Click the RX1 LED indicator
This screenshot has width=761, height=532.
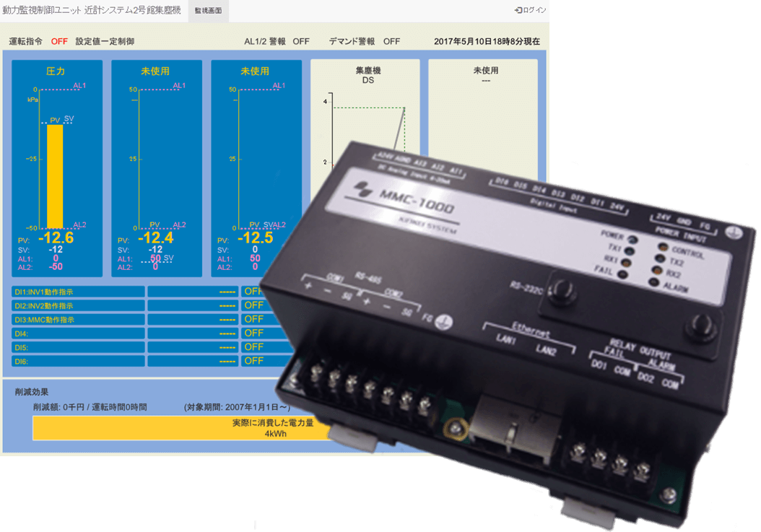(x=625, y=263)
